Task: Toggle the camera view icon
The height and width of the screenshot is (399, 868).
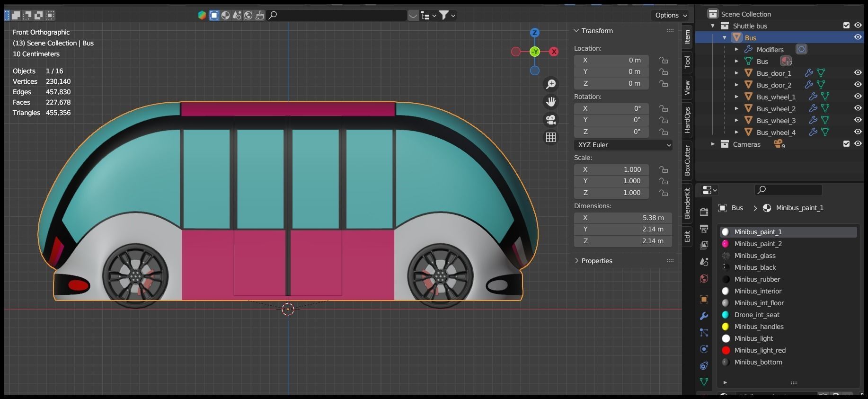Action: point(551,120)
